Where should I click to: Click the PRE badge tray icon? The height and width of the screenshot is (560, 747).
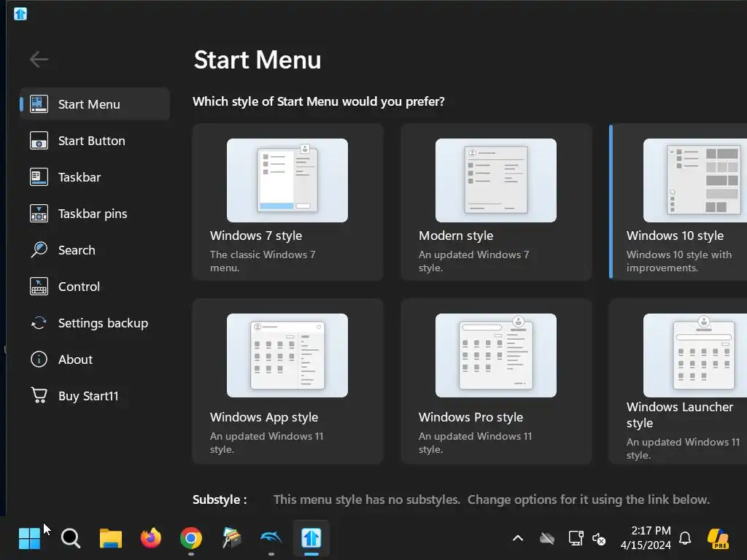[718, 539]
